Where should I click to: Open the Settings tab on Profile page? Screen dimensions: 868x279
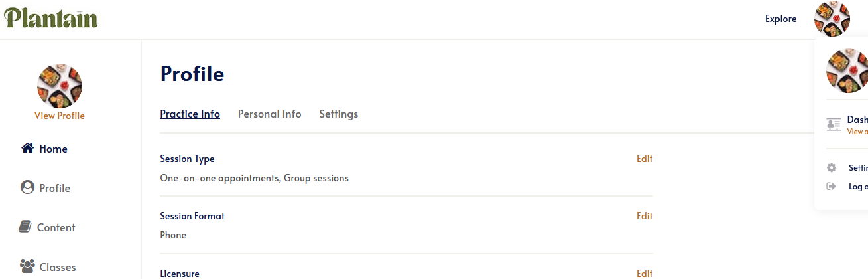338,114
